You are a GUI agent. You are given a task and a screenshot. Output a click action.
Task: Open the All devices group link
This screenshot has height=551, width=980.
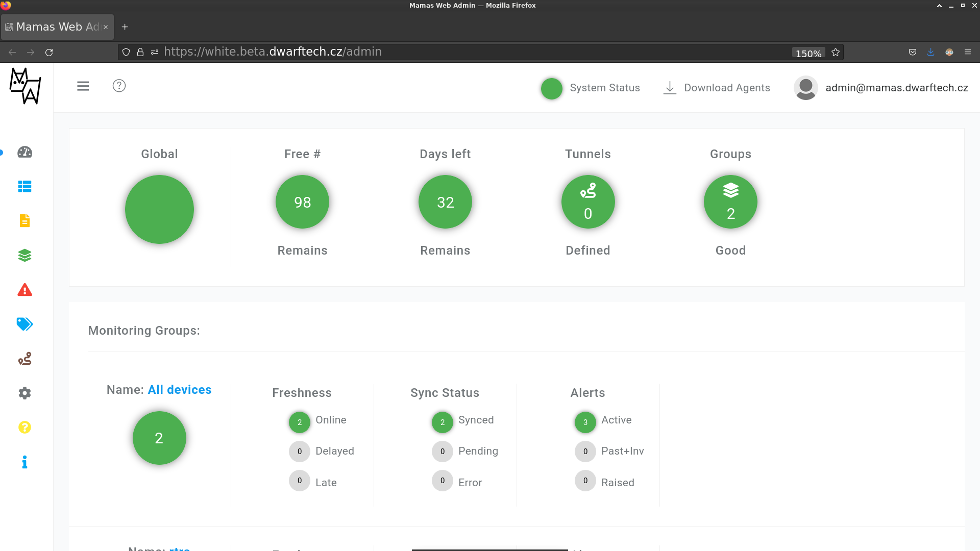coord(179,390)
